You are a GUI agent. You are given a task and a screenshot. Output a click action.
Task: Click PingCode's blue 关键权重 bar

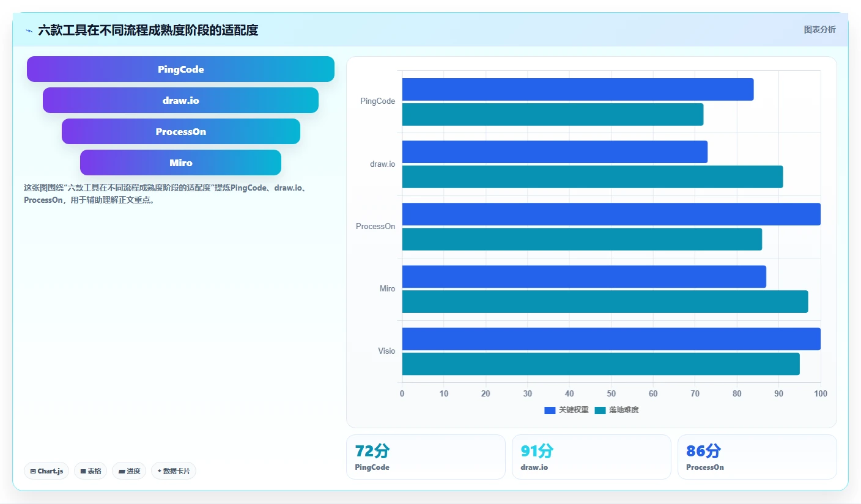click(578, 89)
